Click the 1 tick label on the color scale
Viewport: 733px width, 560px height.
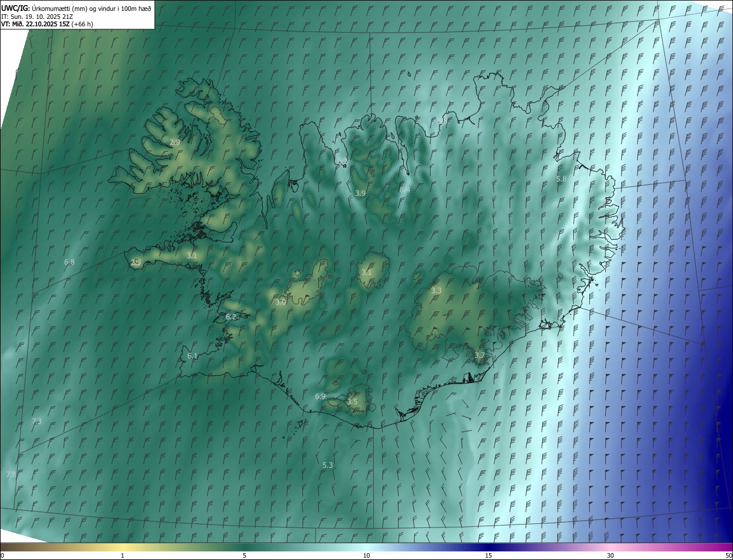point(123,555)
